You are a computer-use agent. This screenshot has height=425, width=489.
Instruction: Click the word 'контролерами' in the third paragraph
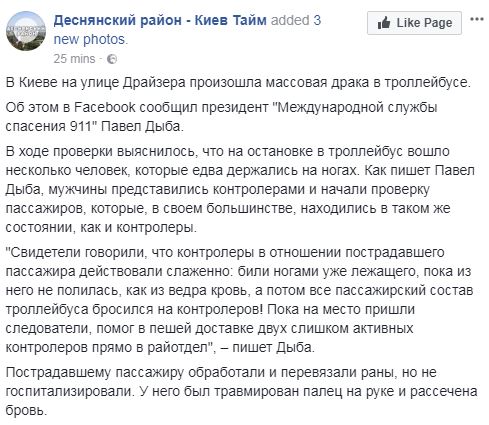click(x=259, y=189)
